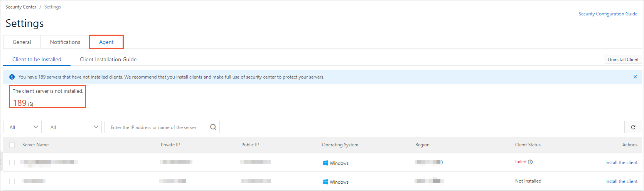Dismiss the blue info banner
This screenshot has width=644, height=191.
point(635,77)
